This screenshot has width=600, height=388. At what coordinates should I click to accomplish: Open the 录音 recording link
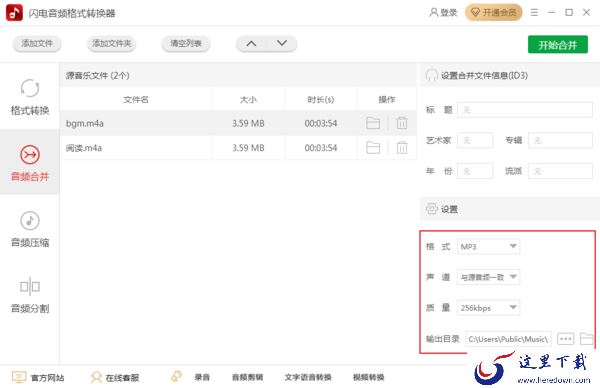(202, 377)
